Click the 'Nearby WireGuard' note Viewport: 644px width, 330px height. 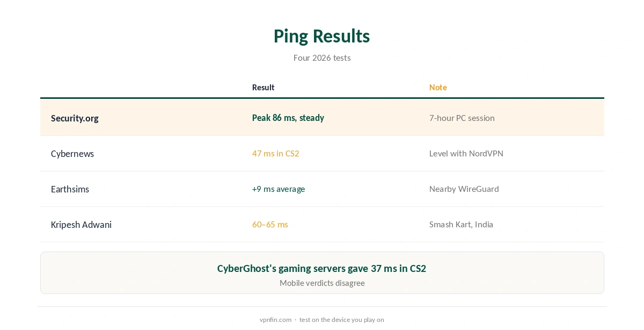464,189
